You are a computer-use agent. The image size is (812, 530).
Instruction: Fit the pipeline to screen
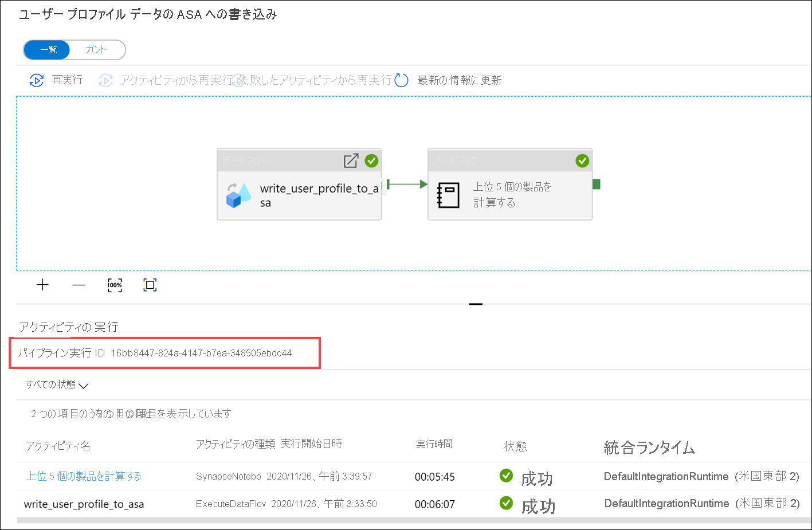pyautogui.click(x=150, y=285)
